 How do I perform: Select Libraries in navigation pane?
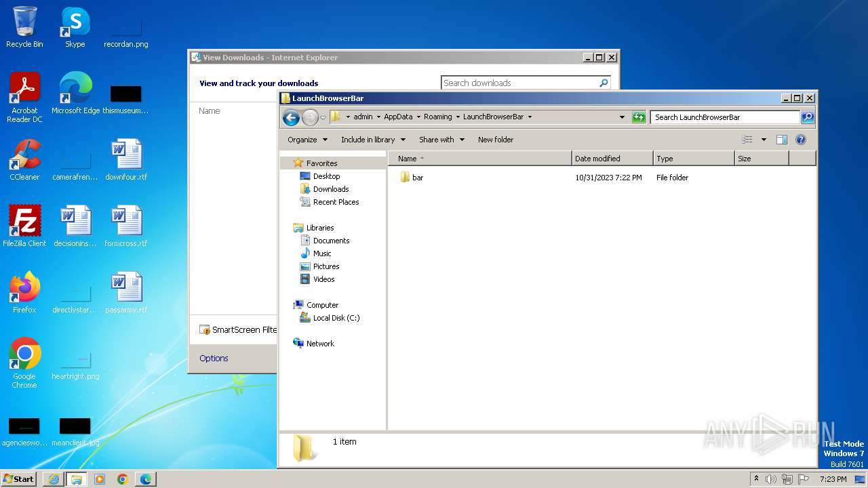click(319, 228)
